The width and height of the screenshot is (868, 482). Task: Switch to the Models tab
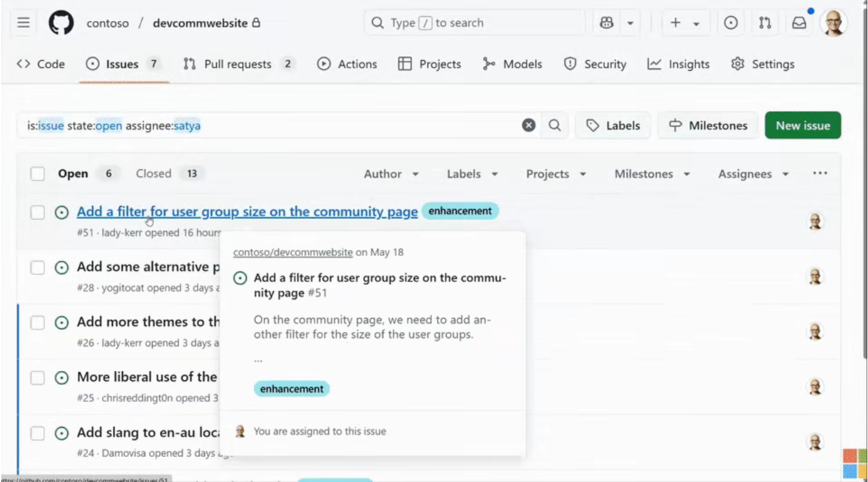click(x=512, y=64)
